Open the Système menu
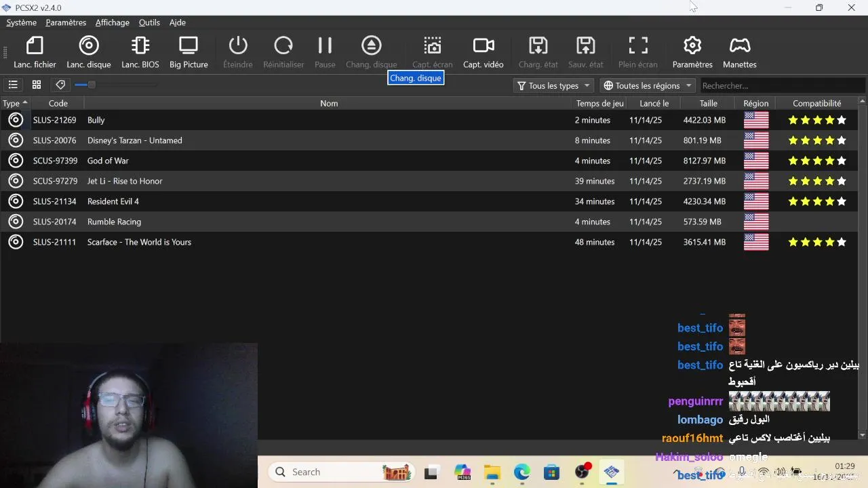868x488 pixels. point(22,22)
